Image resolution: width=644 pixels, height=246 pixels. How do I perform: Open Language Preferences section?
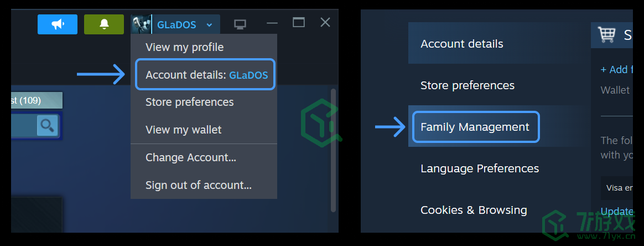[x=479, y=168]
